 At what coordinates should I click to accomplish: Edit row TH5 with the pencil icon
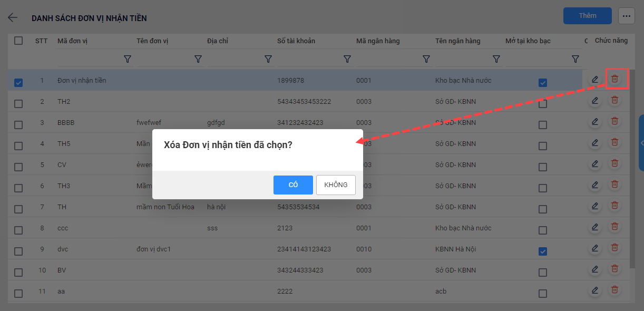(595, 142)
